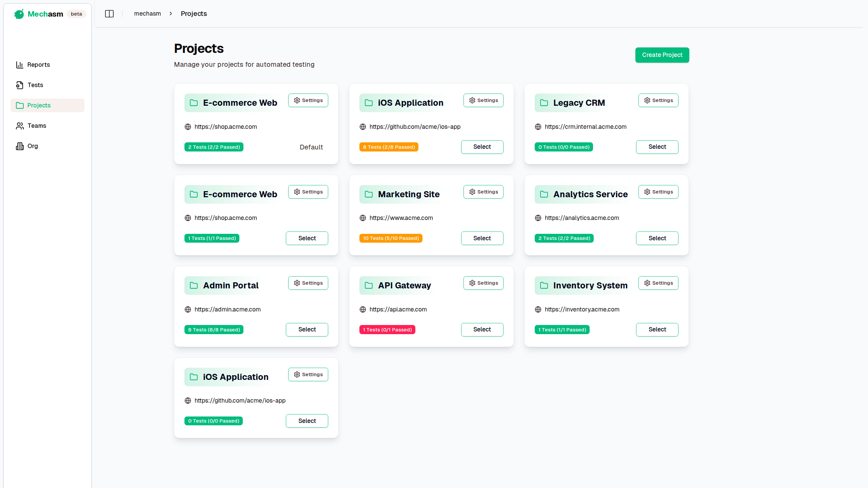The height and width of the screenshot is (488, 868).
Task: Select the Tests icon in the sidebar
Action: [x=19, y=85]
